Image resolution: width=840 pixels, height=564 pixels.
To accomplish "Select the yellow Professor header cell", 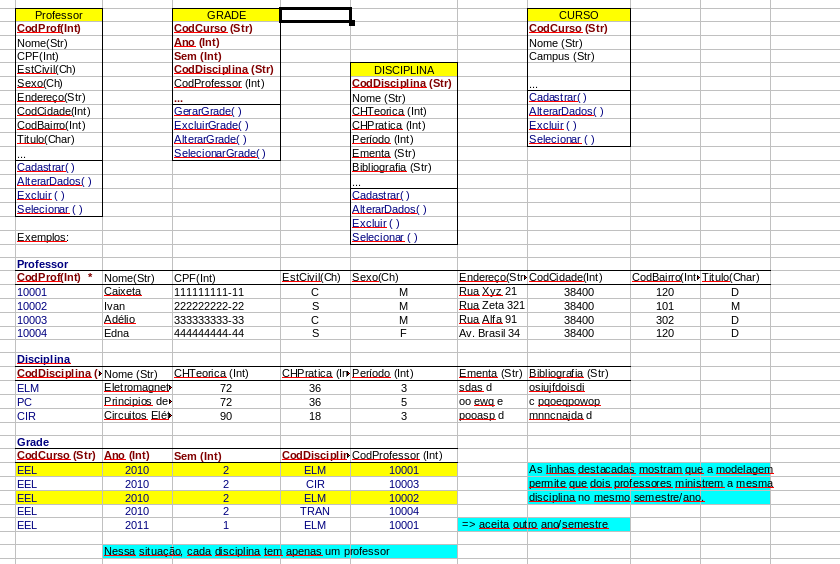I will pos(59,15).
